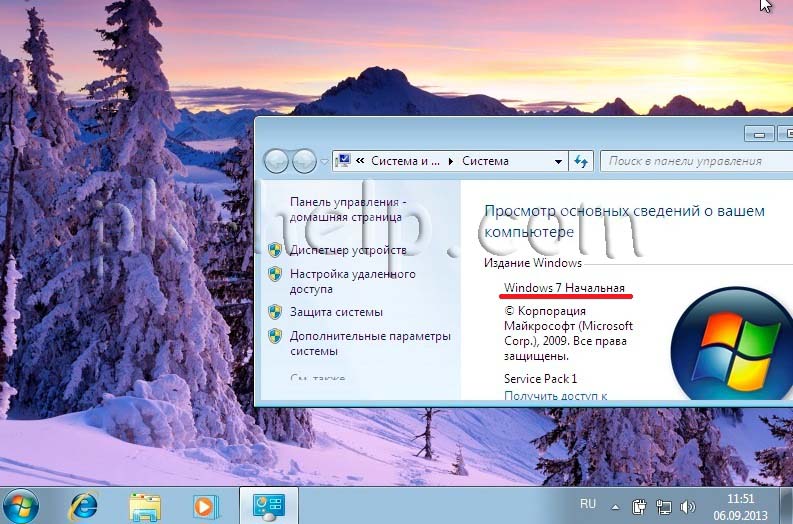Switch the RU input language indicator
The width and height of the screenshot is (793, 524).
point(588,505)
